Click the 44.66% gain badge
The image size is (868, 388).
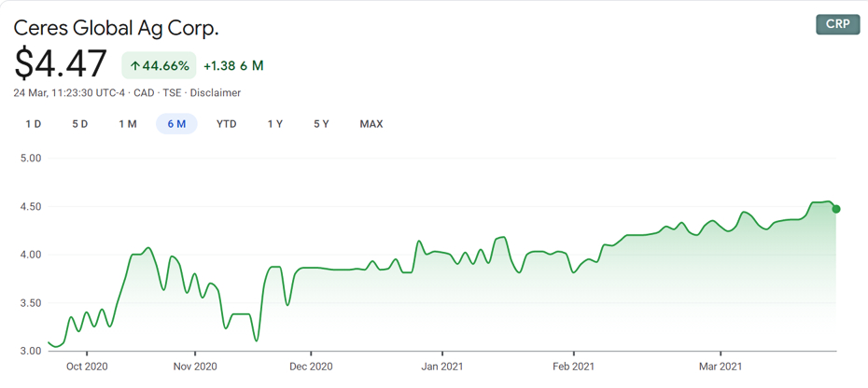159,66
